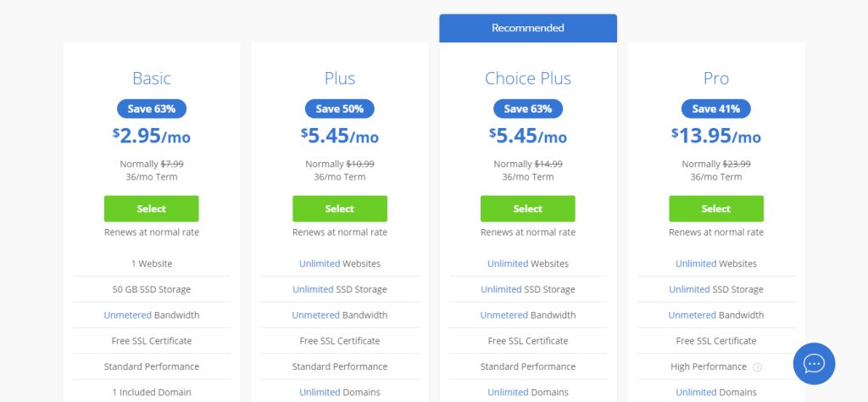Click the Choice Plus plan title
The width and height of the screenshot is (868, 402).
pos(527,79)
